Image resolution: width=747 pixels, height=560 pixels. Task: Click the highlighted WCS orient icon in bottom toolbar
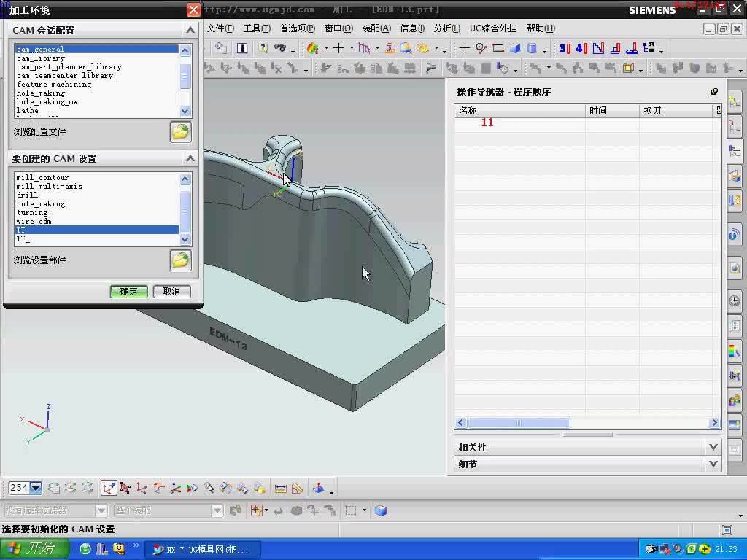[x=109, y=488]
